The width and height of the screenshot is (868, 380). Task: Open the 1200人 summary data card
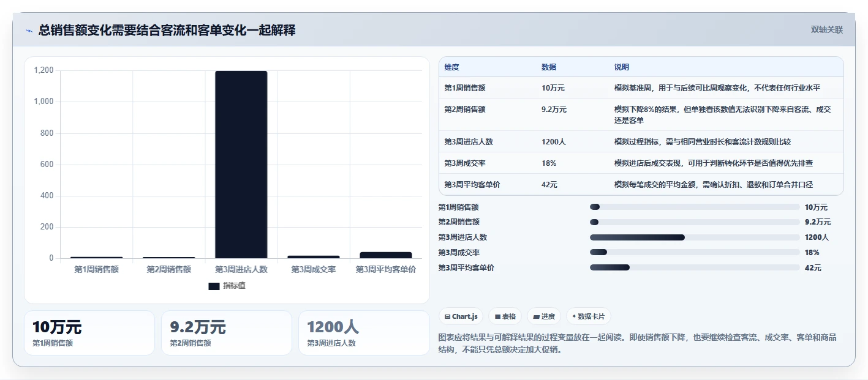click(364, 333)
